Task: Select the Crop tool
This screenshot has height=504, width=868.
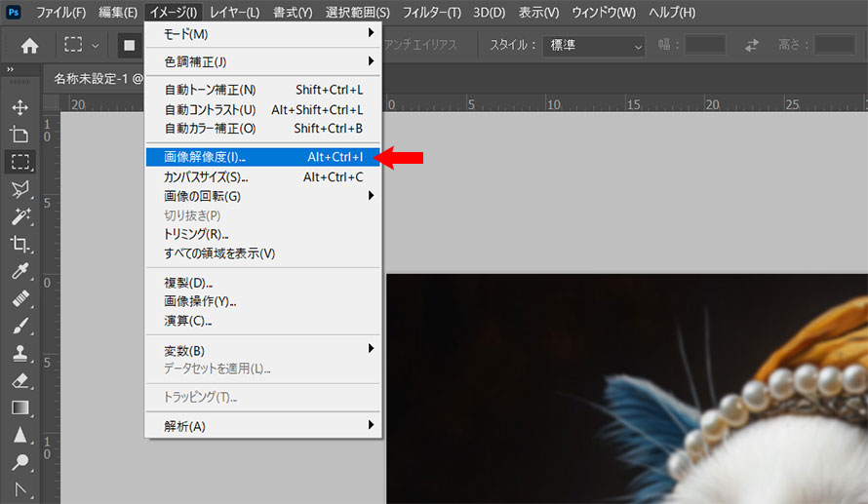Action: [20, 244]
